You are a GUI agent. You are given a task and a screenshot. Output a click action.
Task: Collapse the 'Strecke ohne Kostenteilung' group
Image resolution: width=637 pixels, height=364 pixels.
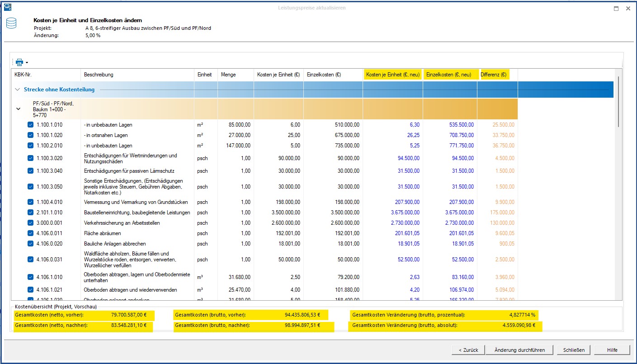coord(18,90)
